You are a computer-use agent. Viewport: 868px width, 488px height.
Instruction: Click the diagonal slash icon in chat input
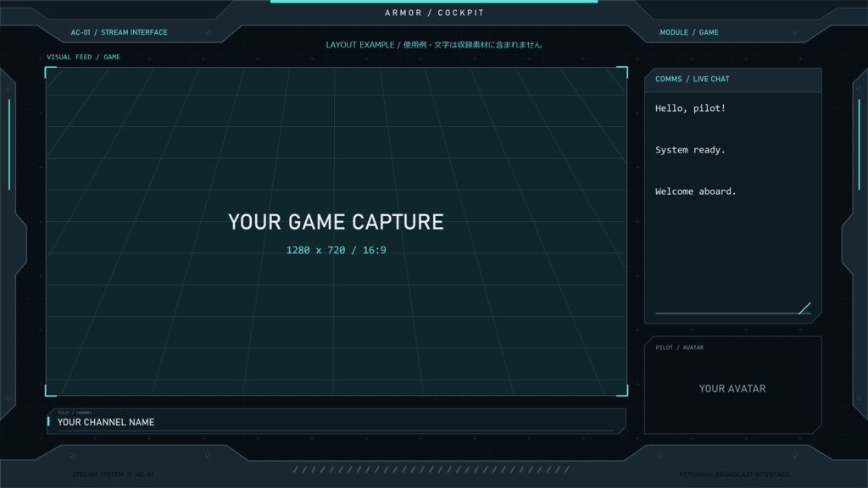coord(805,308)
